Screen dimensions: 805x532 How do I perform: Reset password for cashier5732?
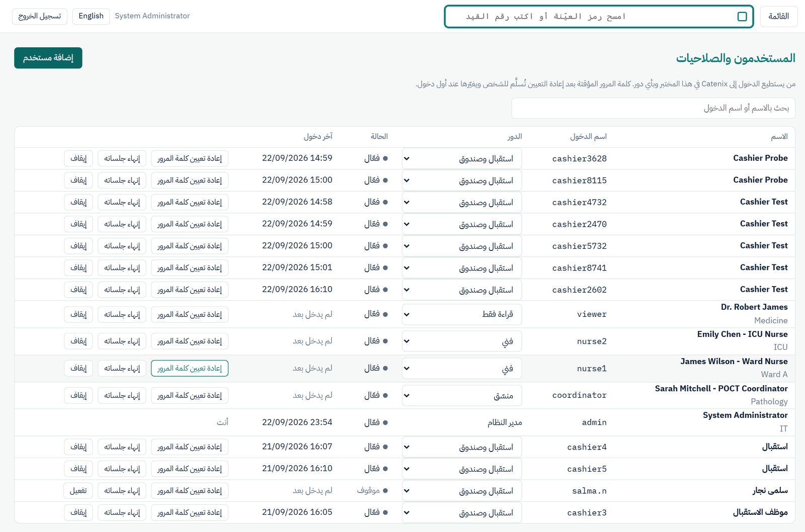click(x=190, y=246)
